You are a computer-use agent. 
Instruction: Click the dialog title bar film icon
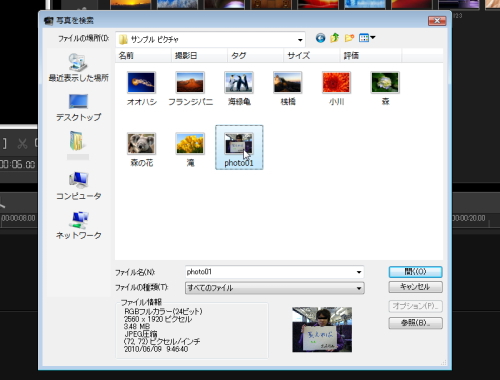click(x=49, y=21)
